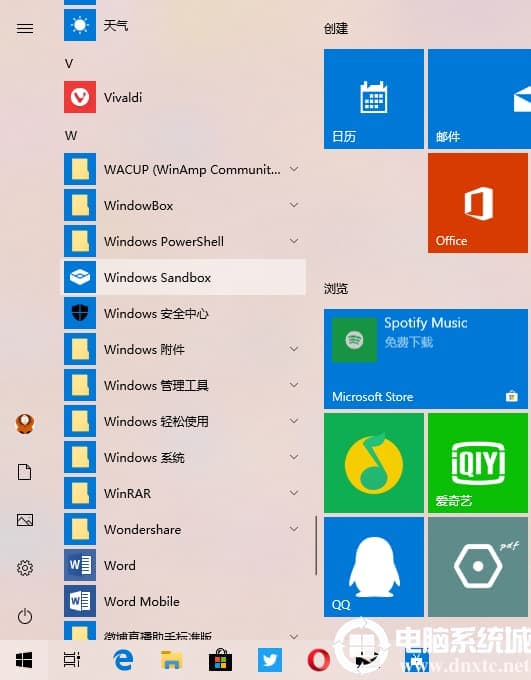
Task: Launch Word Mobile from the app list
Action: click(x=184, y=601)
